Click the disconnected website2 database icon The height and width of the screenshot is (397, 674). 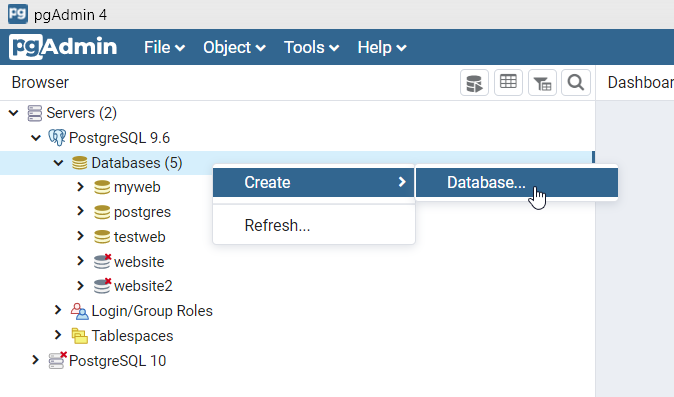[x=102, y=286]
